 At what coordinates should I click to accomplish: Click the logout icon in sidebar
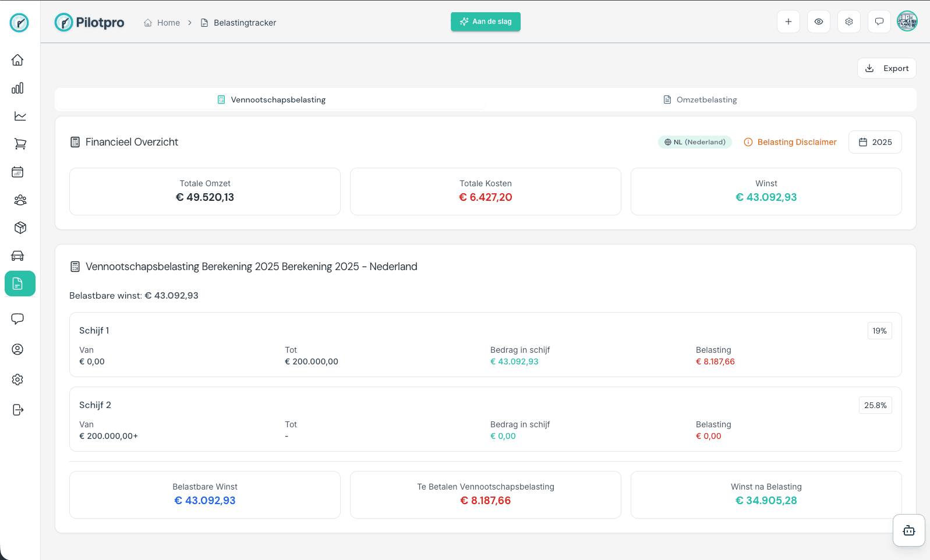tap(17, 410)
